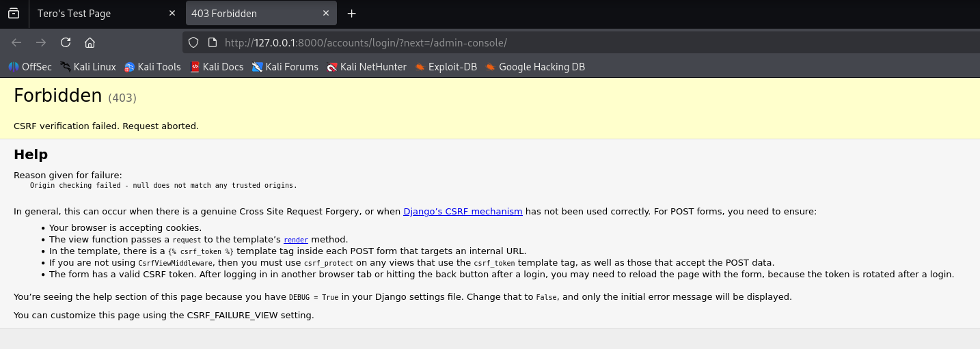This screenshot has height=349, width=980.
Task: Open the Kali Linux bookmark
Action: tap(88, 67)
